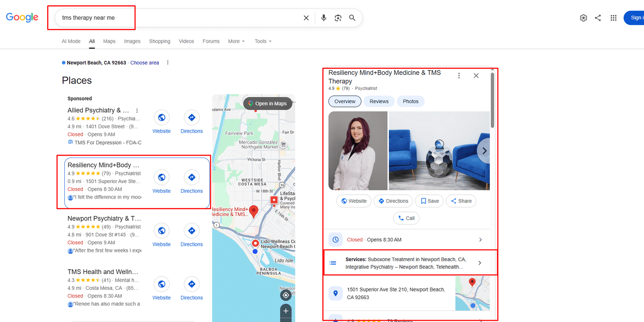This screenshot has height=322, width=644.
Task: Open TMS Health and Wellness listing title
Action: tap(103, 272)
